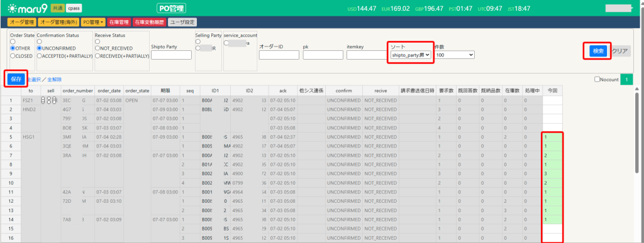Image resolution: width=644 pixels, height=243 pixels.
Task: Open the オーダ管理 menu
Action: pyautogui.click(x=22, y=23)
